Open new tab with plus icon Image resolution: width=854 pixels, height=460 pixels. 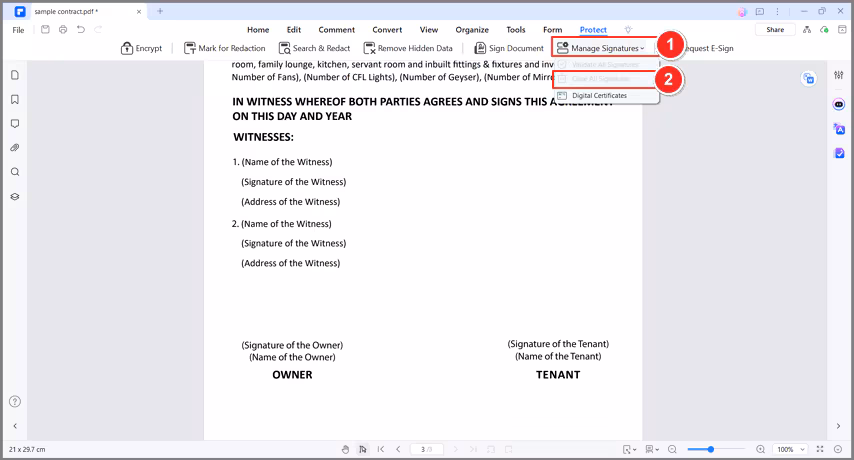click(x=160, y=11)
